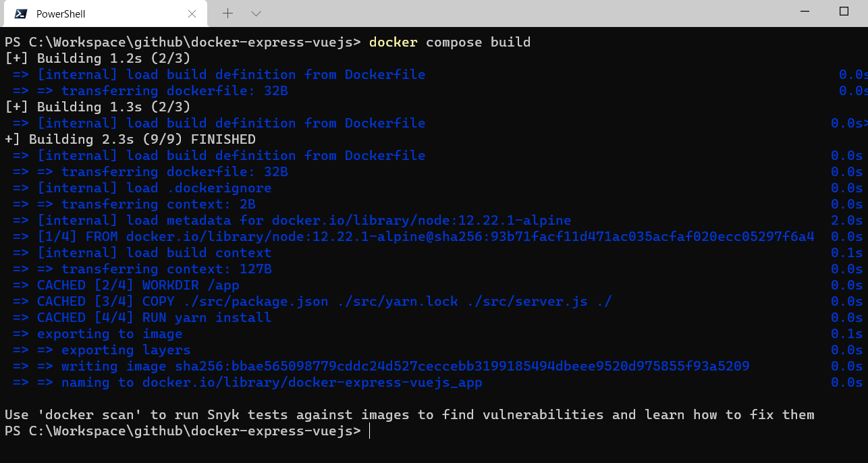
Task: Click the PowerShell prompt path text
Action: [182, 430]
